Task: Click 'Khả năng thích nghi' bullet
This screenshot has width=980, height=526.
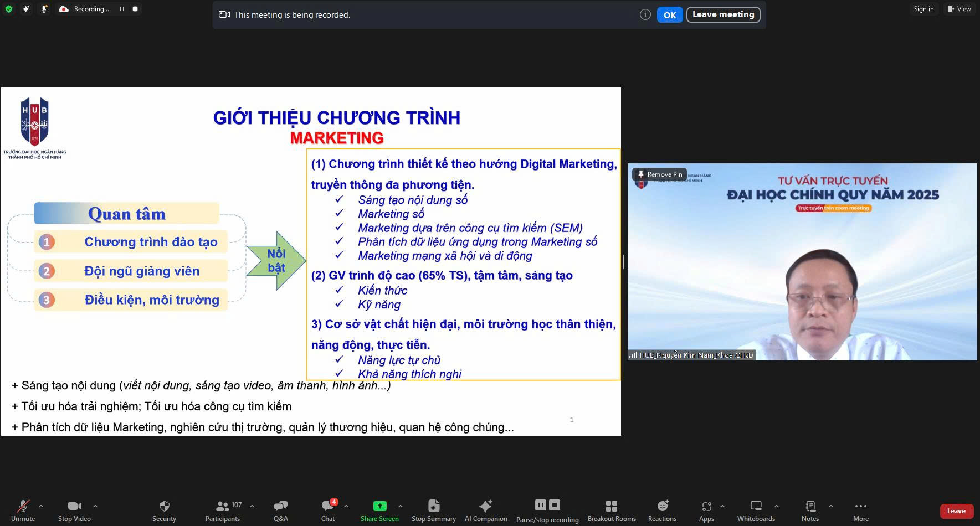Action: (409, 374)
